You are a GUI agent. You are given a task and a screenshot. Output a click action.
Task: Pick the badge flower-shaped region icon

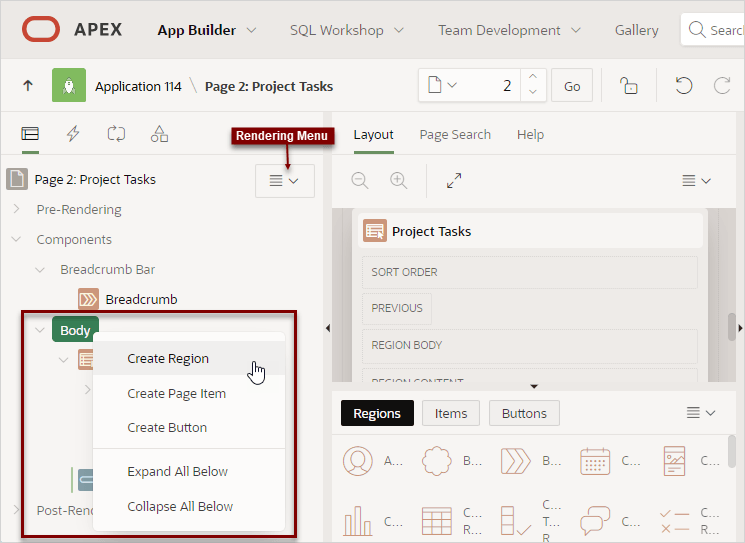(x=437, y=461)
